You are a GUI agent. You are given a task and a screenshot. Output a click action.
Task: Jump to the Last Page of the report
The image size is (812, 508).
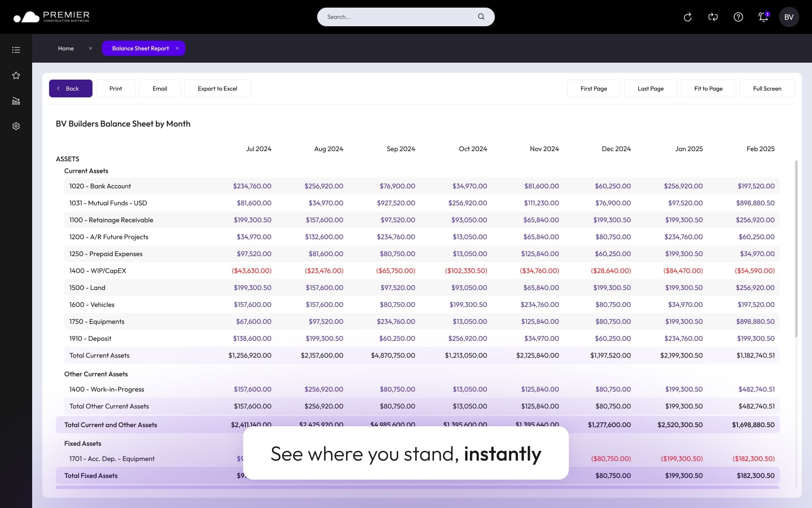coord(650,88)
